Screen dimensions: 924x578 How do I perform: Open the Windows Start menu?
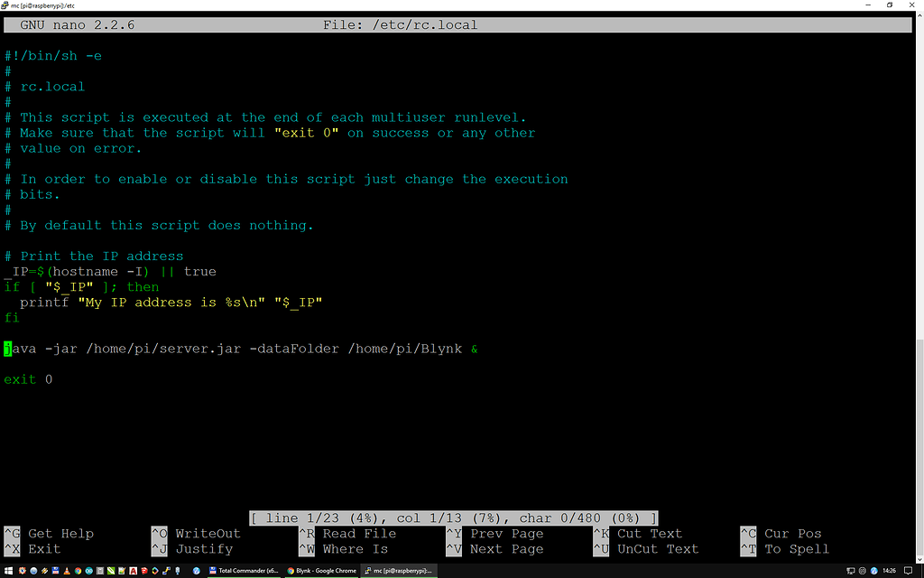[8, 570]
